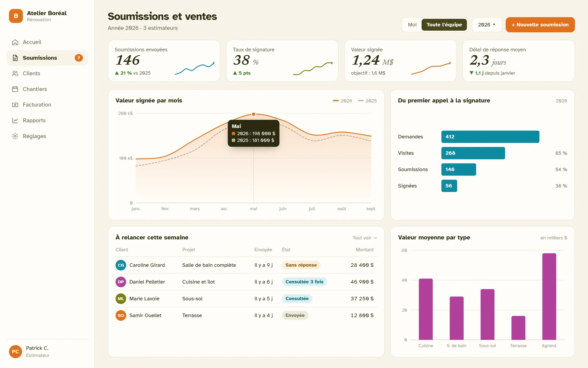588x368 pixels.
Task: Click the Atelier Boréal logo
Action: [x=16, y=16]
